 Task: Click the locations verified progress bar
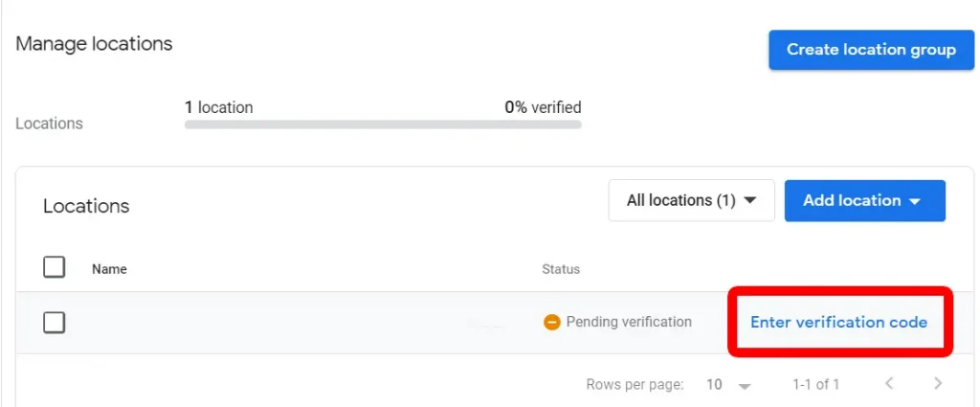383,124
